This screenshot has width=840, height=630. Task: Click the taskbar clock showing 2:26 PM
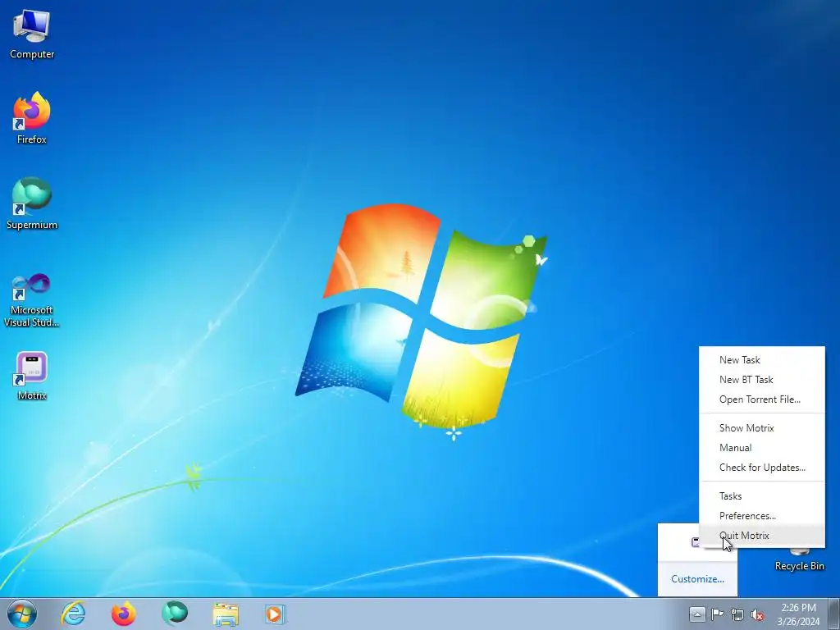(x=798, y=614)
